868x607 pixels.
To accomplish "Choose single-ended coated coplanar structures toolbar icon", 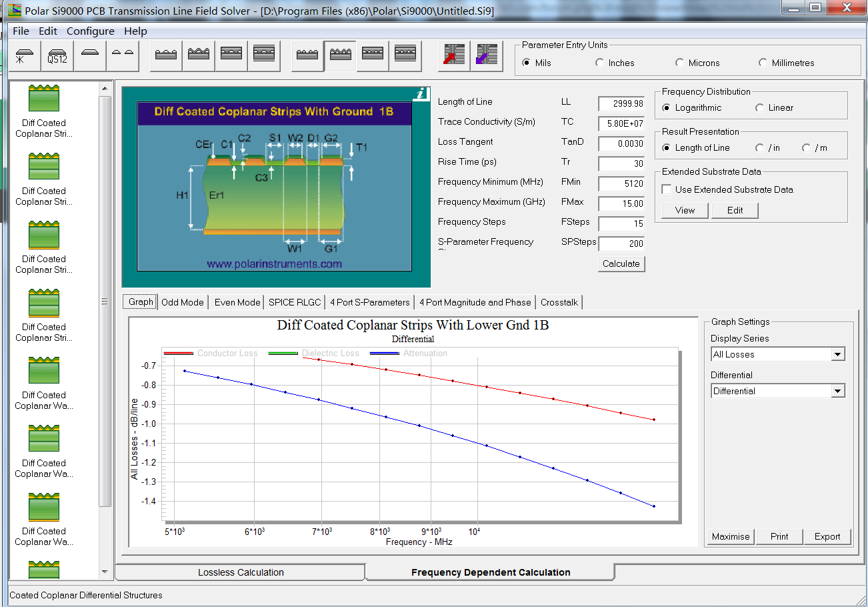I will pos(199,56).
